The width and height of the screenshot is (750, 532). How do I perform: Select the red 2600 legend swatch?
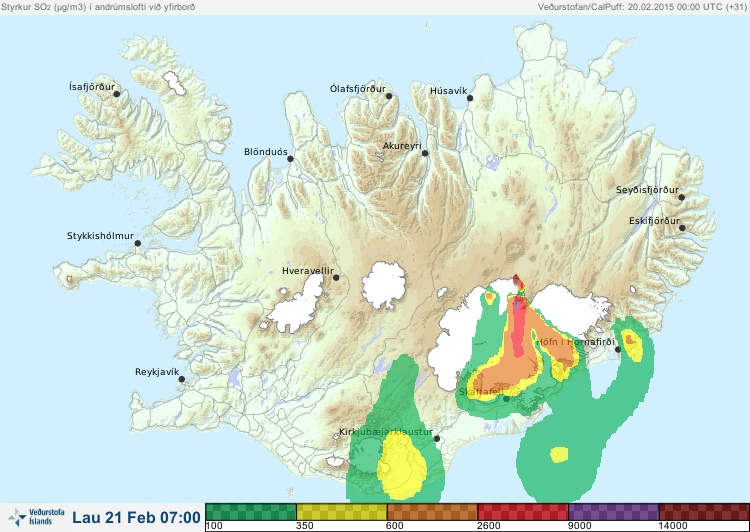[x=523, y=512]
